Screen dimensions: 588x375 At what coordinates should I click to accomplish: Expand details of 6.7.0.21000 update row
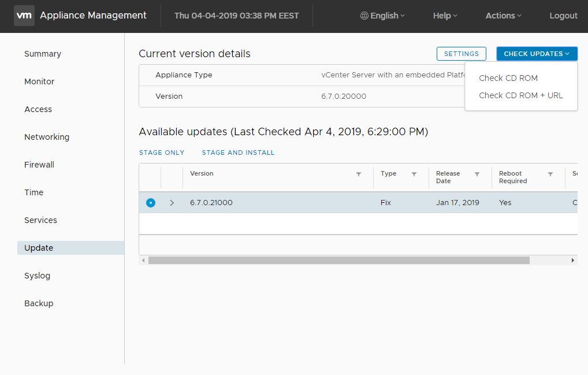pyautogui.click(x=172, y=203)
